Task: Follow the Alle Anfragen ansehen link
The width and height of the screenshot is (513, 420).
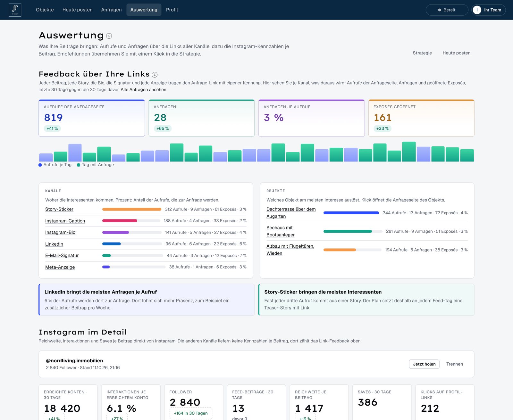Action: coord(143,90)
